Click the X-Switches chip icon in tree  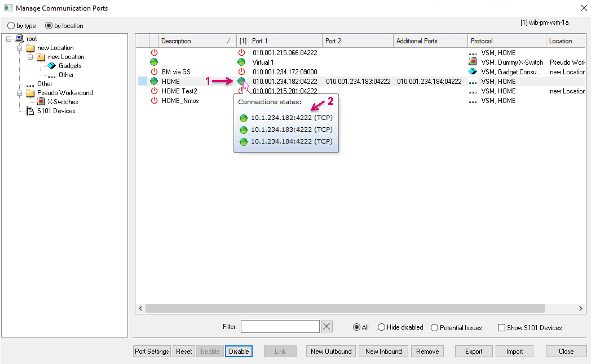41,102
